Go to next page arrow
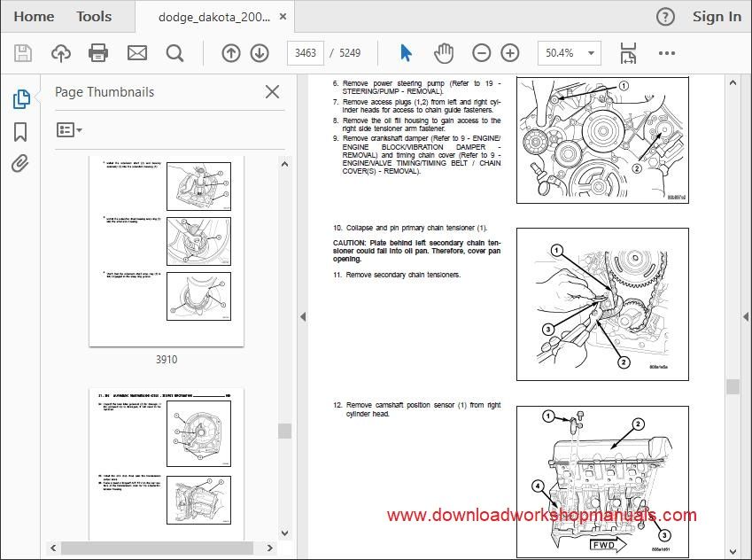This screenshot has height=560, width=752. [x=260, y=53]
